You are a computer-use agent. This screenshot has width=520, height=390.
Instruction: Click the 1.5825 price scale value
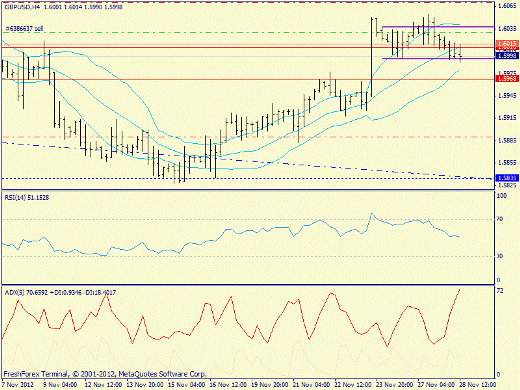click(x=507, y=185)
